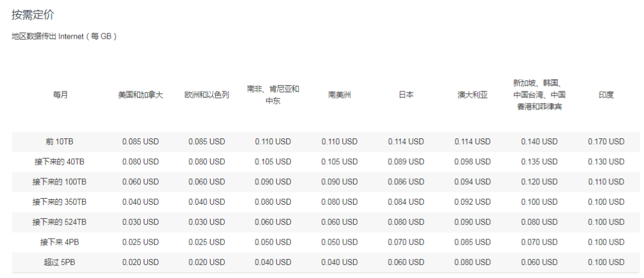Click the 接下来的 524TB row label
Viewport: 644px width, 278px height.
pyautogui.click(x=60, y=222)
